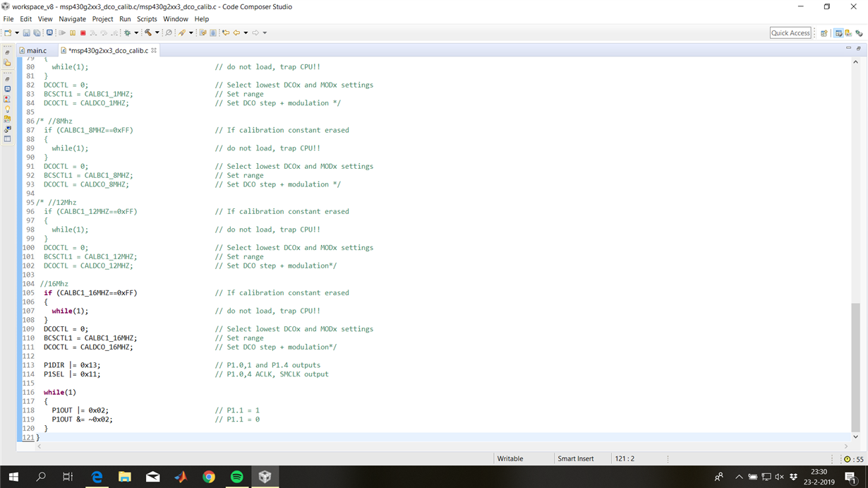The width and height of the screenshot is (868, 488).
Task: Click the red Terminate toolbar icon
Action: click(83, 32)
